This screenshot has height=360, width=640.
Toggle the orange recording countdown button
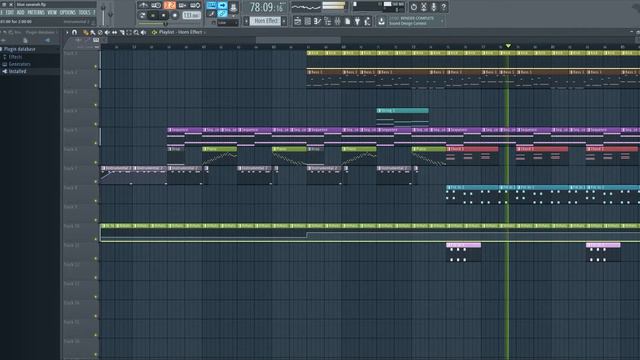click(x=170, y=5)
